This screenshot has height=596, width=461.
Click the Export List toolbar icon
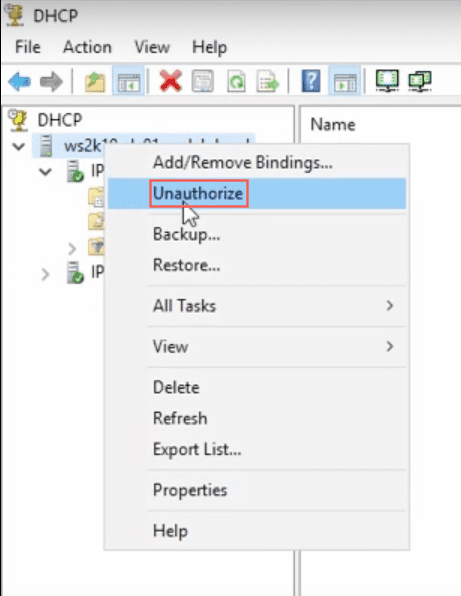click(268, 81)
